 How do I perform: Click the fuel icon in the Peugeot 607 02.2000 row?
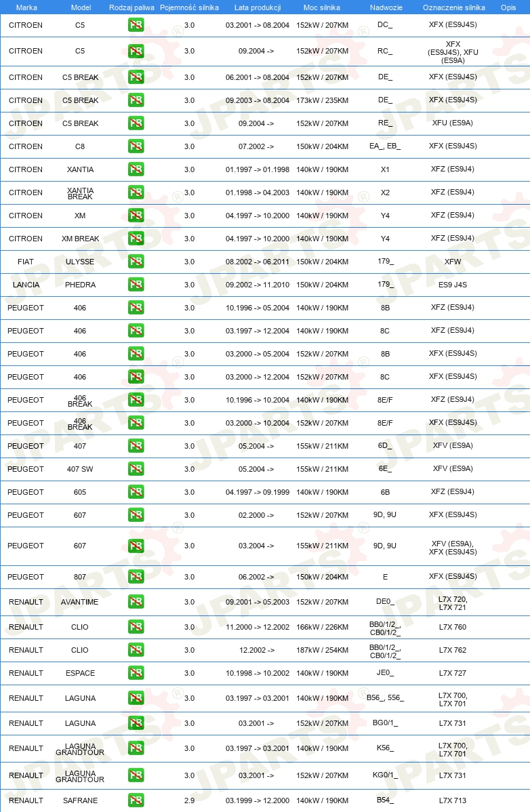[x=136, y=514]
